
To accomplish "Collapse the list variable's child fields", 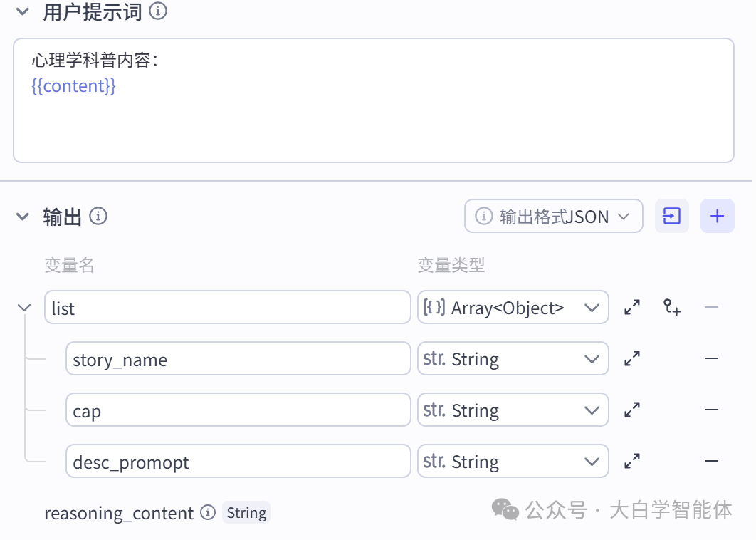I will pyautogui.click(x=23, y=307).
